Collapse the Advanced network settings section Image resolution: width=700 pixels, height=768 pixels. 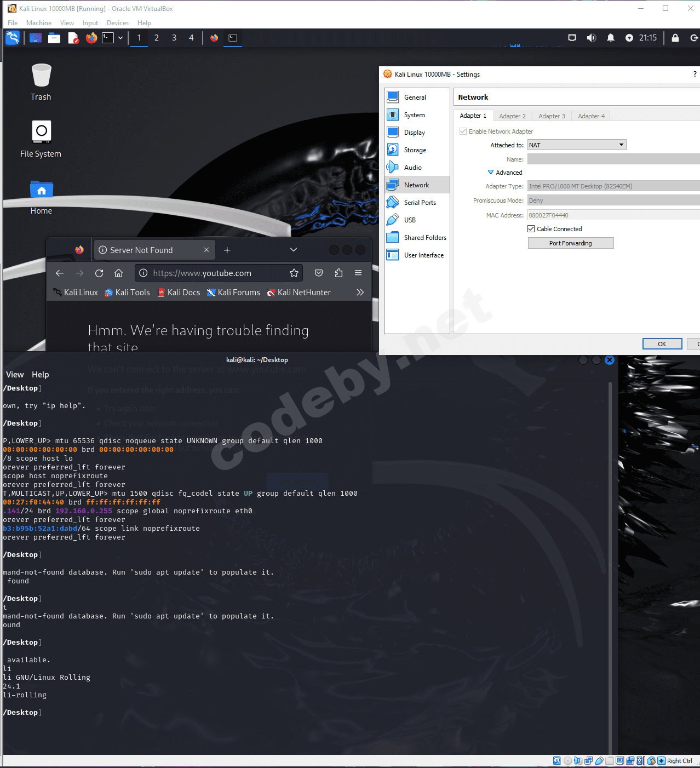(x=491, y=173)
